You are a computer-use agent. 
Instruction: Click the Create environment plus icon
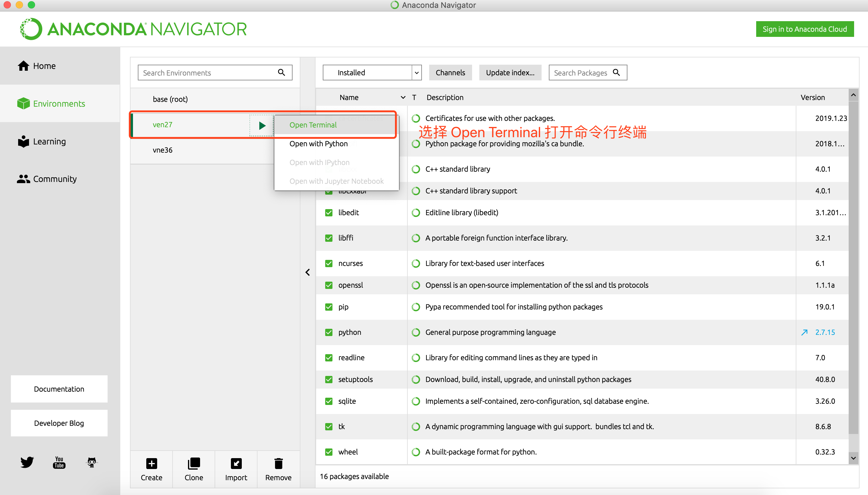pos(151,463)
